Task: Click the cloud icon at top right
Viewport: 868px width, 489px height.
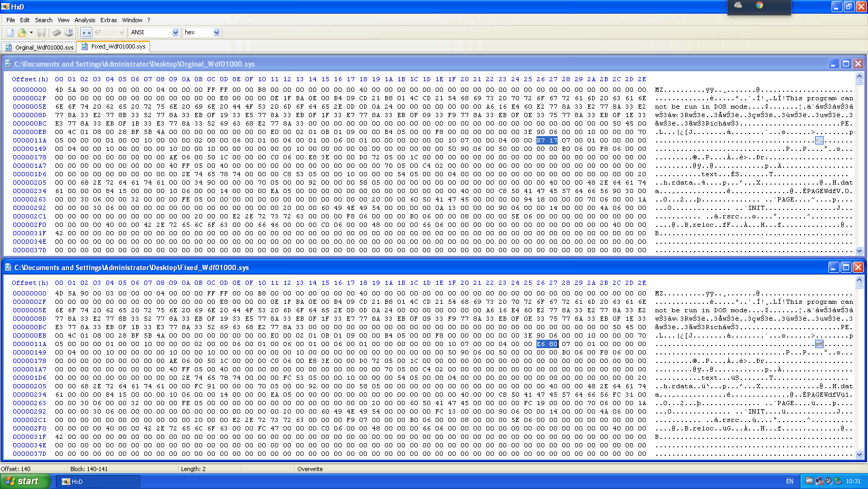Action: [738, 5]
